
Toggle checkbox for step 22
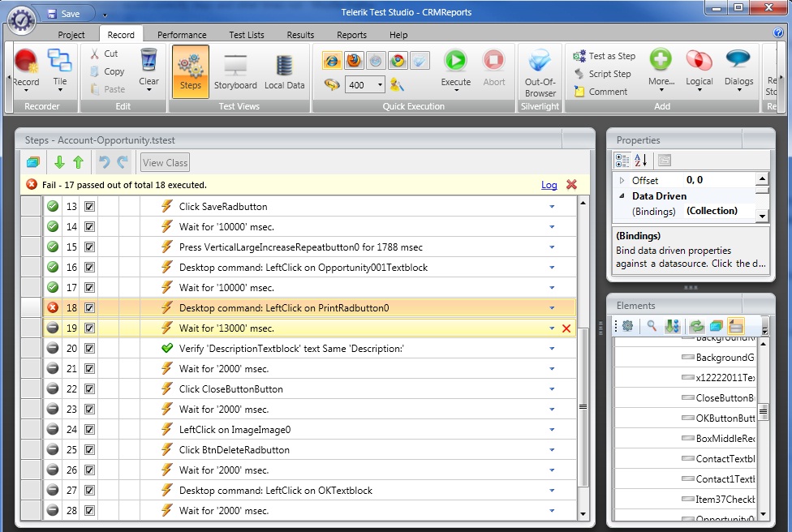click(x=89, y=388)
